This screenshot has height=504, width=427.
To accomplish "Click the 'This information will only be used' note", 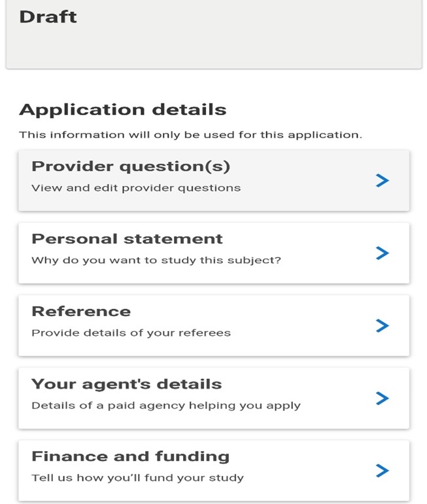I will (190, 135).
